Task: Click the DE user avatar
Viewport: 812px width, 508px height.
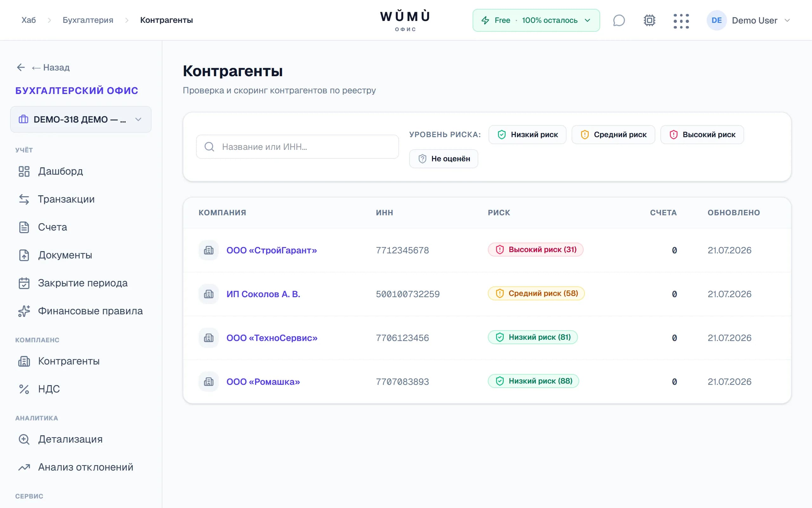Action: pos(717,20)
